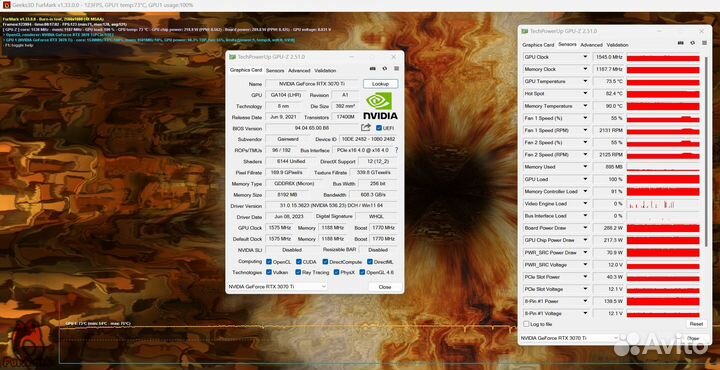Toggle the Ray Tracing checkbox
Viewport: 720px width, 370px height.
point(298,272)
